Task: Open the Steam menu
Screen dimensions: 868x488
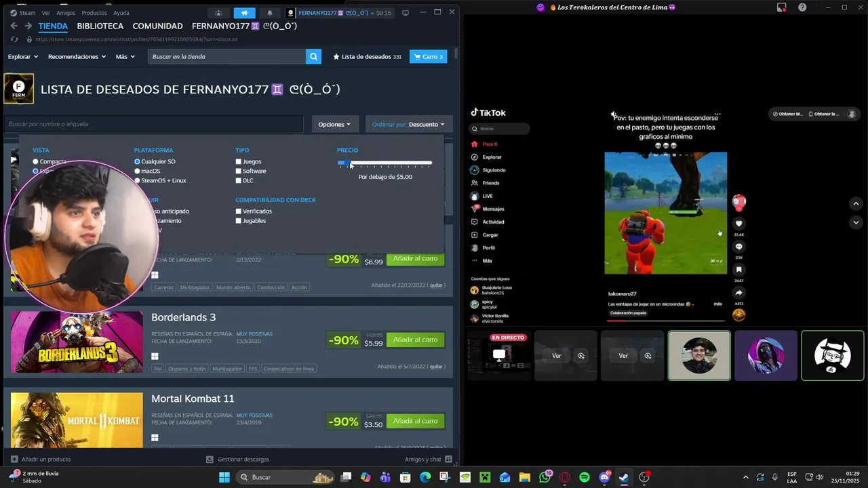Action: pyautogui.click(x=22, y=13)
